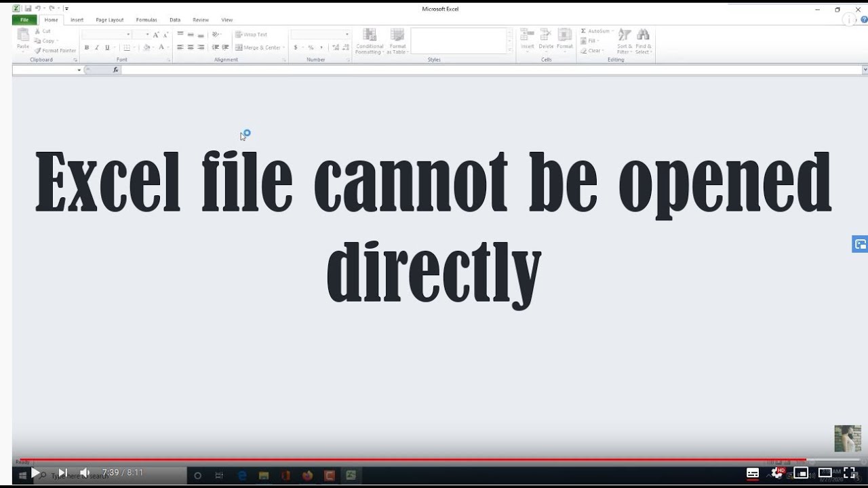
Task: Toggle Italic formatting
Action: pyautogui.click(x=96, y=47)
